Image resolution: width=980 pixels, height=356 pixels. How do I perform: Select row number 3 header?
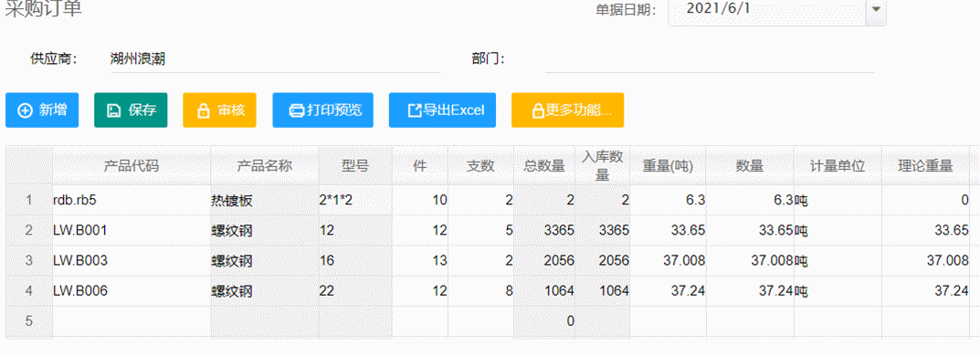28,260
